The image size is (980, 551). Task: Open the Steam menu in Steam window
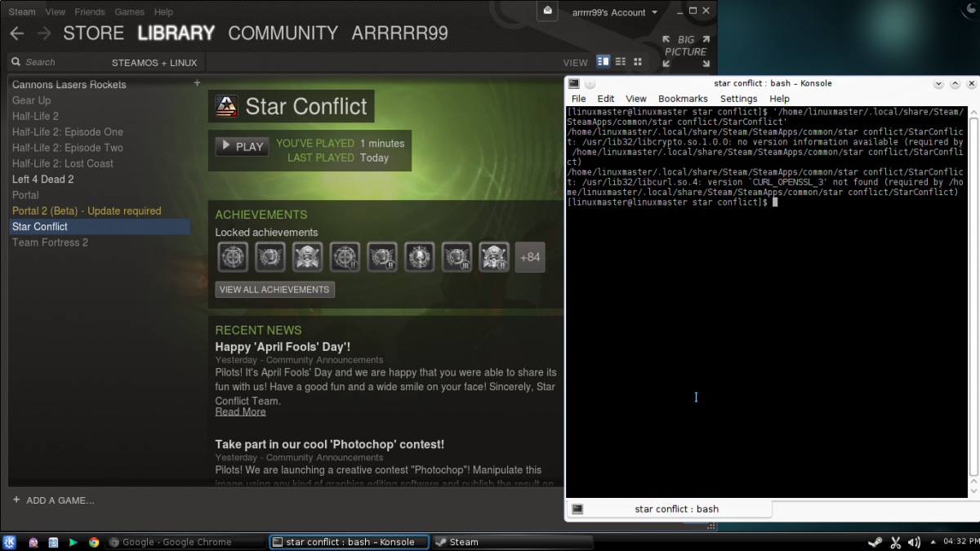22,12
